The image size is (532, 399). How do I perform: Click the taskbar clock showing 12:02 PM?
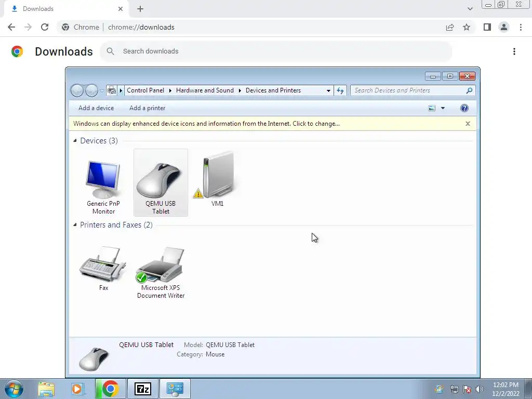click(x=506, y=389)
